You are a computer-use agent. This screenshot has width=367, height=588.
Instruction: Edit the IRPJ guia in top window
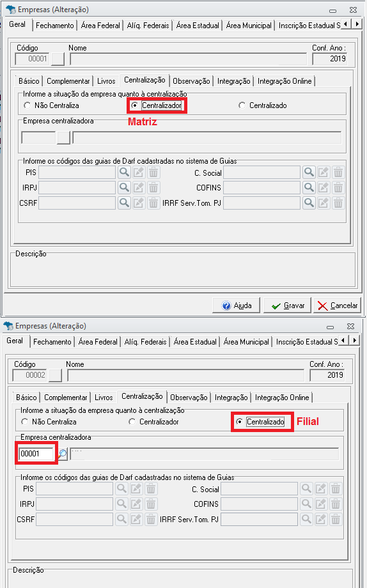click(139, 187)
